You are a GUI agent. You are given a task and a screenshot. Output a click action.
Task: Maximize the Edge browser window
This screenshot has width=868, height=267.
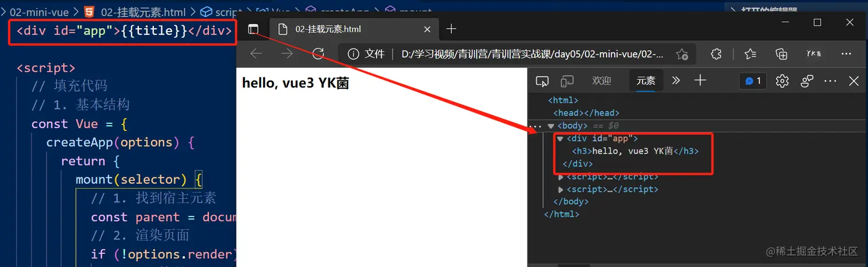(x=817, y=22)
